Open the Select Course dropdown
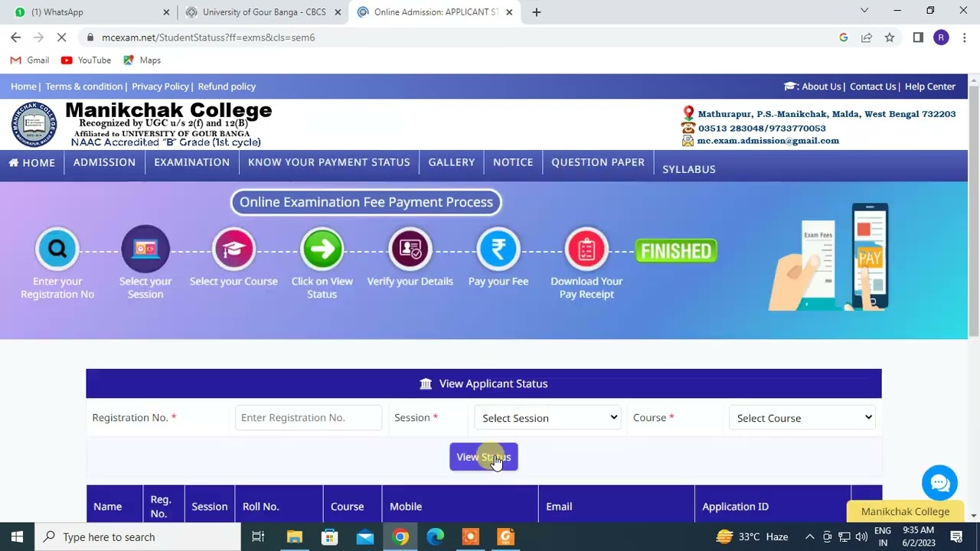This screenshot has width=980, height=551. 802,418
